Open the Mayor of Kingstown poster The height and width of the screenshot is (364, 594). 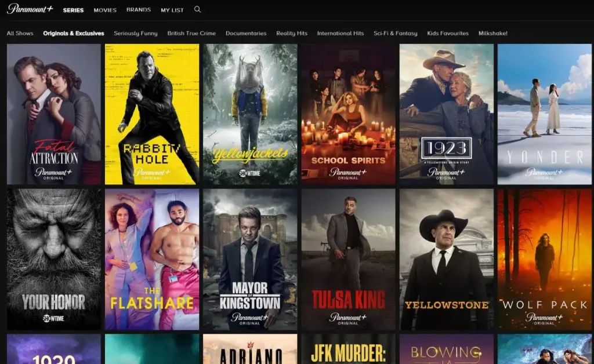click(x=250, y=260)
